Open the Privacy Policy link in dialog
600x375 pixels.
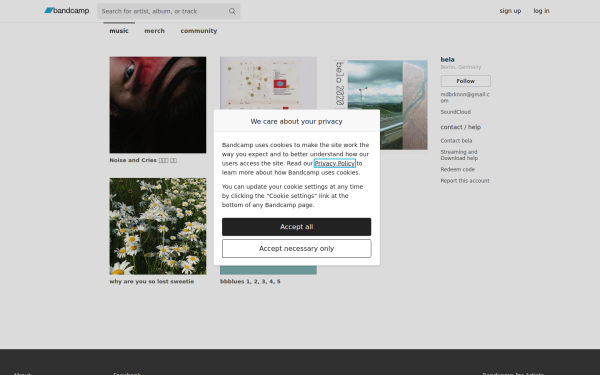334,163
